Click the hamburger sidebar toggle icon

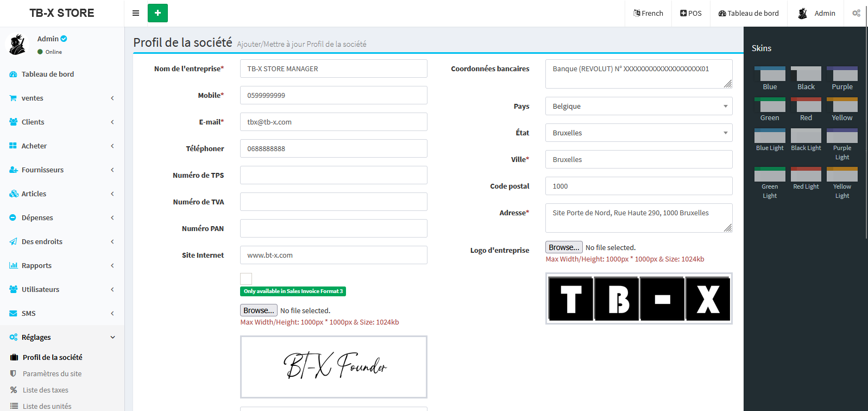click(x=136, y=13)
